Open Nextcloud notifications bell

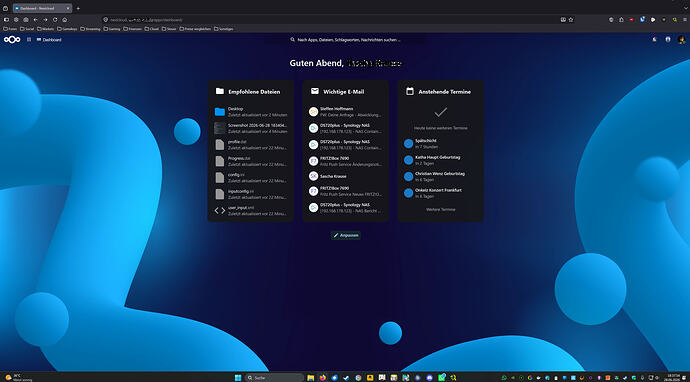[x=654, y=40]
